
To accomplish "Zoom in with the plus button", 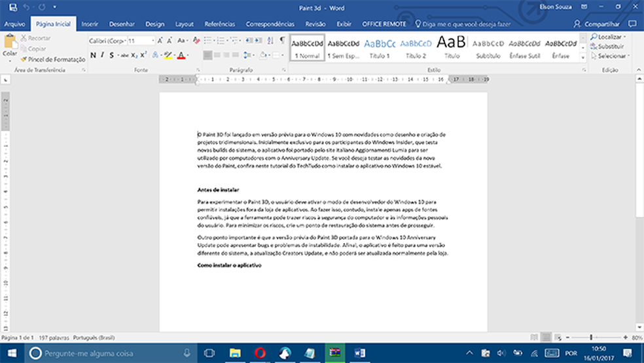I will [x=625, y=337].
